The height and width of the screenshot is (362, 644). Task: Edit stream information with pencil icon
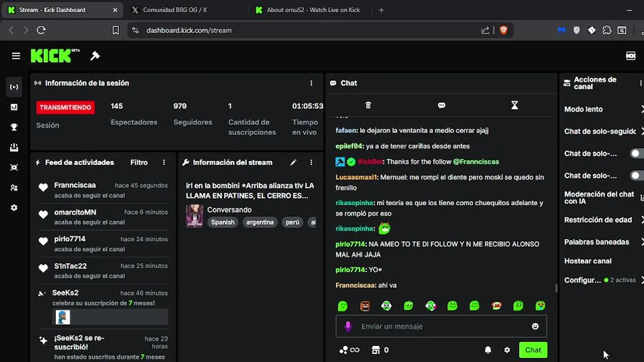click(x=293, y=162)
